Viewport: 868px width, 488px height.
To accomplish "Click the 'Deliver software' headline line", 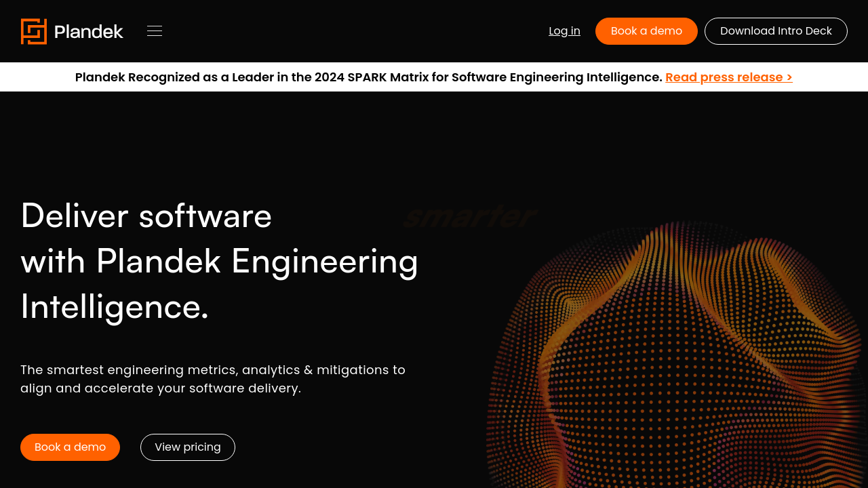I will click(146, 216).
